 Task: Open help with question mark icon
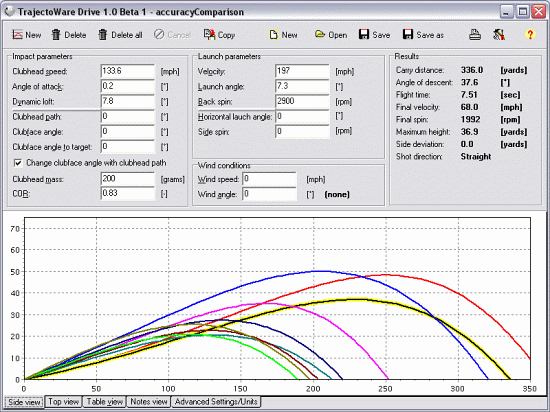pyautogui.click(x=530, y=34)
